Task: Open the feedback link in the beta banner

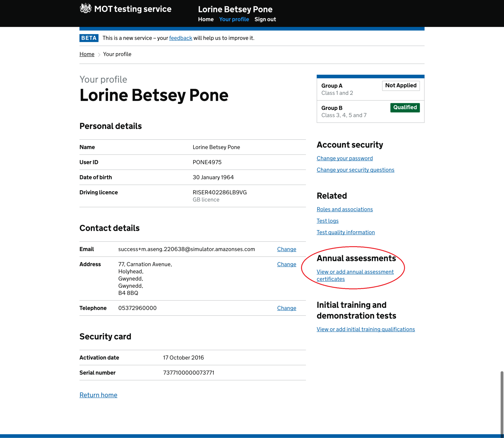Action: click(180, 38)
